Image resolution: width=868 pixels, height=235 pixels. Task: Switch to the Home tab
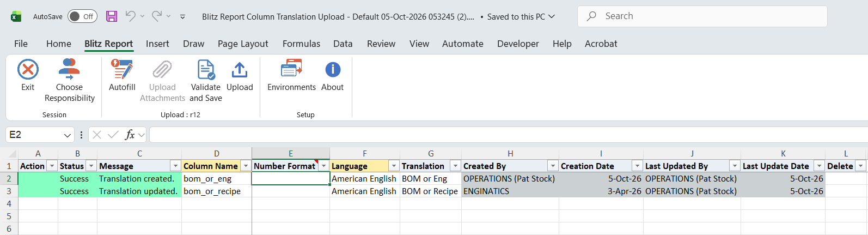pos(59,44)
